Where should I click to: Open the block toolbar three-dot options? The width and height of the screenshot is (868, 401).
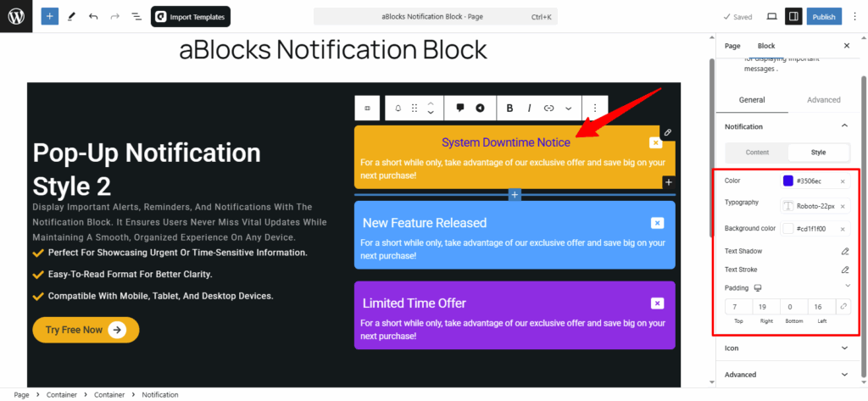(x=594, y=108)
